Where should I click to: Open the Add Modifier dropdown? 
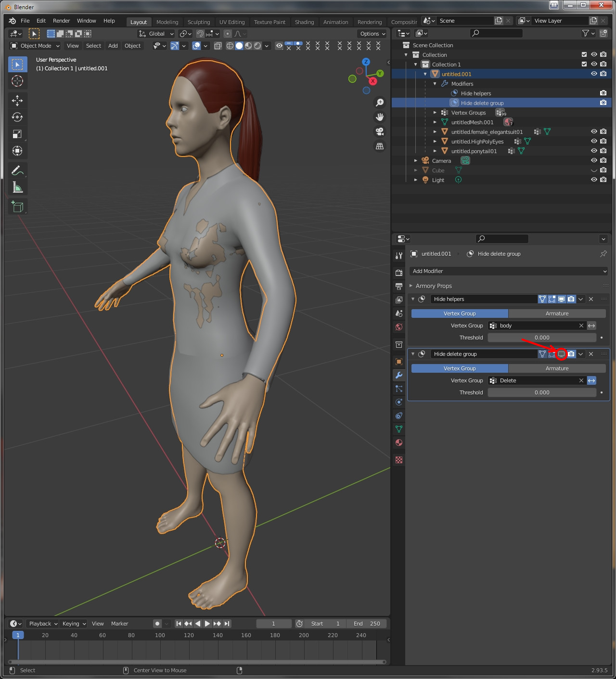pos(509,271)
